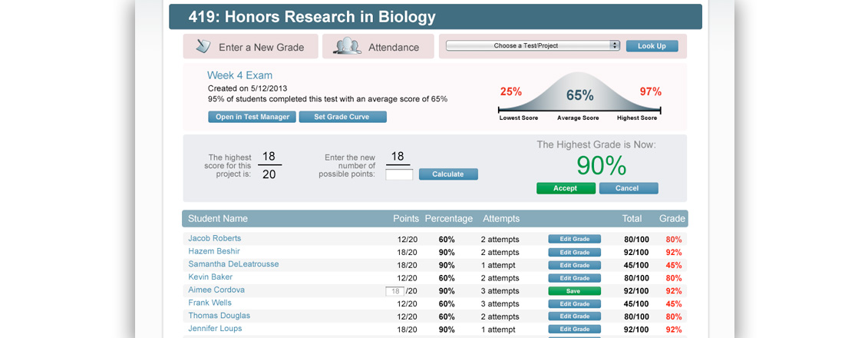Click the new possible points input field
Screen dimensions: 868x338
(399, 175)
